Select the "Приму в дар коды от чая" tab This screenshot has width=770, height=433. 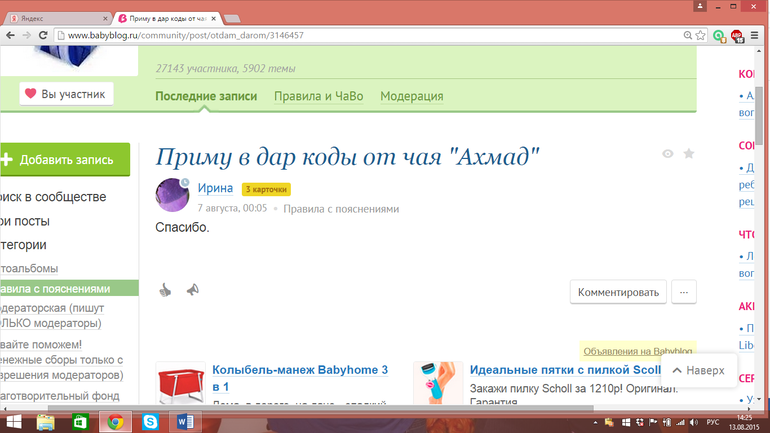167,19
